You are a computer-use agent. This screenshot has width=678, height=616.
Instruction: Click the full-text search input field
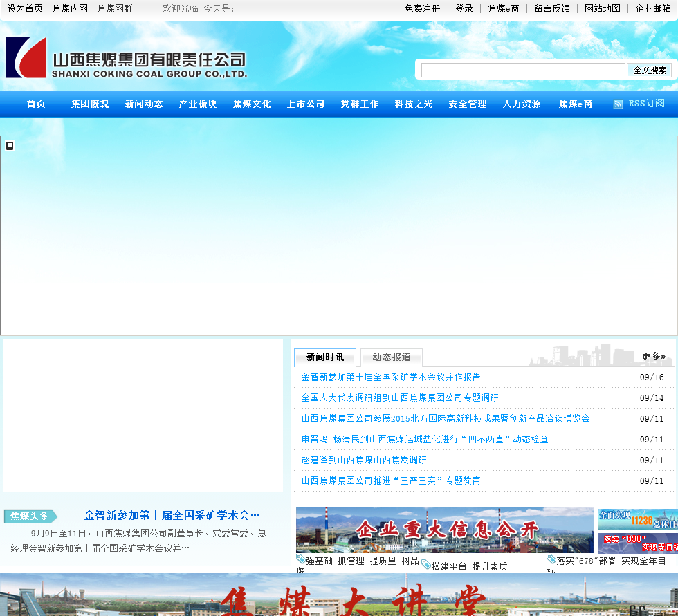click(x=523, y=70)
